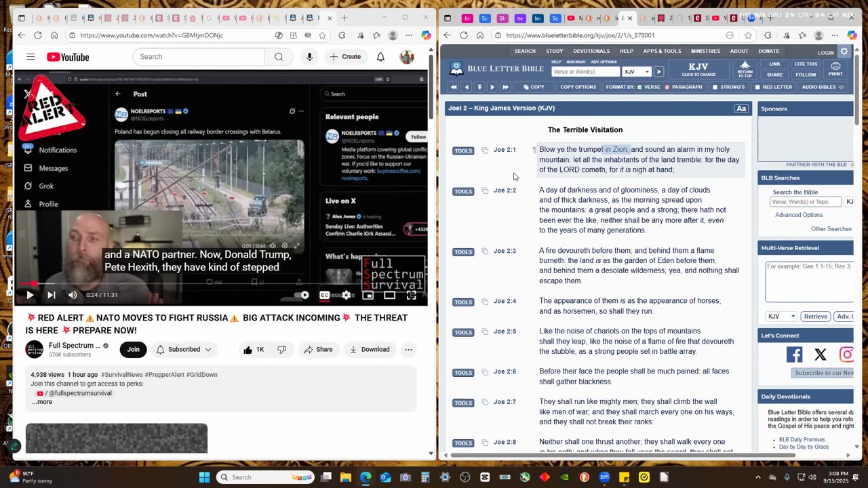
Task: Go to previous book with double-left arrow
Action: point(454,87)
